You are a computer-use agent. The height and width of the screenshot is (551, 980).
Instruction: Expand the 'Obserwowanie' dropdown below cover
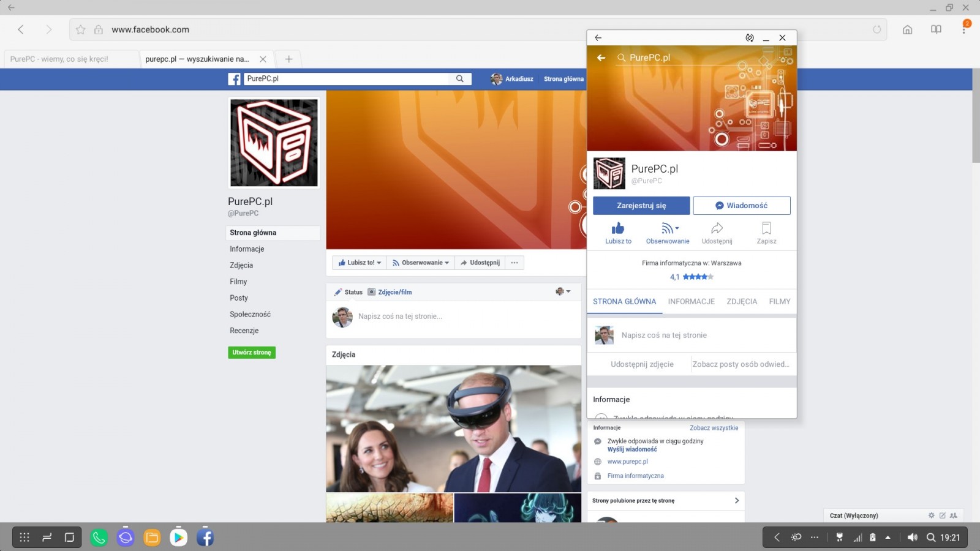421,263
